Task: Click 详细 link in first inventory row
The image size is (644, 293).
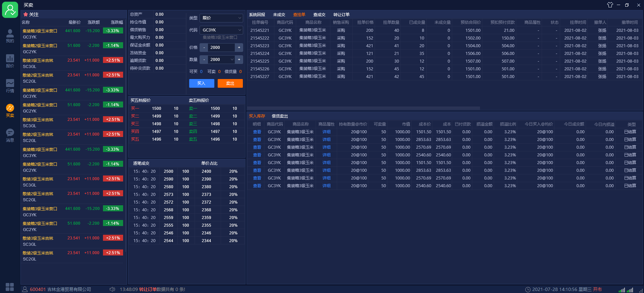Action: pyautogui.click(x=326, y=132)
